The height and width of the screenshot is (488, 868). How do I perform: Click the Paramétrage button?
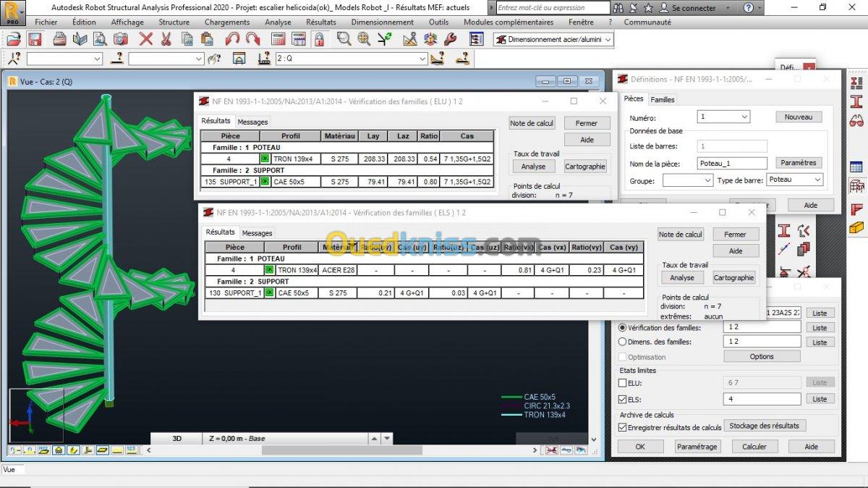pos(697,447)
